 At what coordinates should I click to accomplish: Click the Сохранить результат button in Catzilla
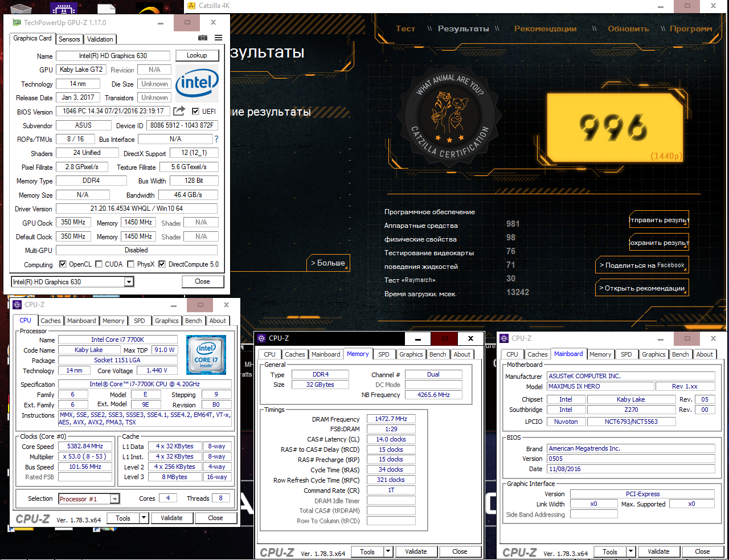tap(659, 243)
